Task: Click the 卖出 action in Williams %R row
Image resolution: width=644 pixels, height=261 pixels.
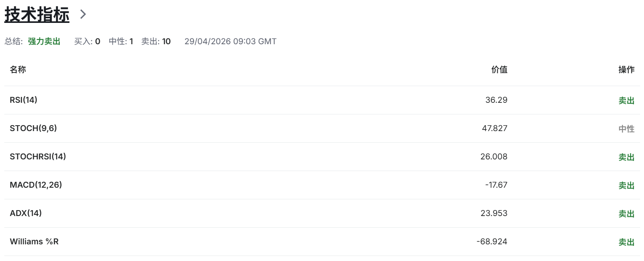Action: pos(627,242)
